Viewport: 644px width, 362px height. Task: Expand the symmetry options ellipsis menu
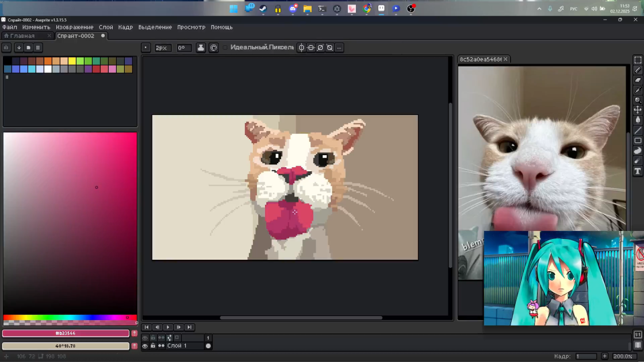tap(339, 48)
